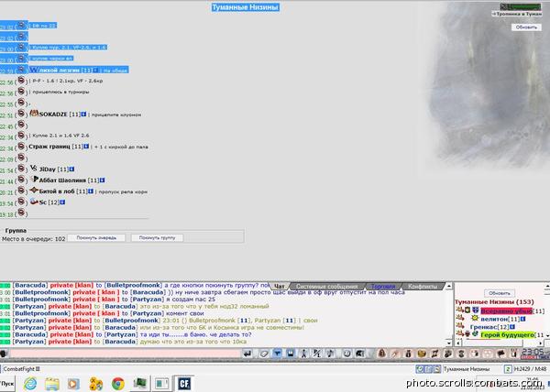Click the group icon in the 21:54 row
The width and height of the screenshot is (550, 392).
click(21, 169)
